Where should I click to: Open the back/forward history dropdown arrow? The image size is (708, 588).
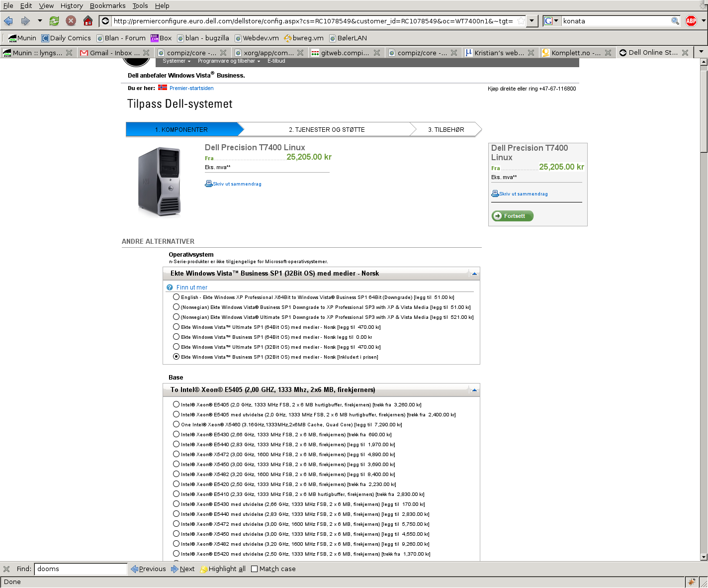40,21
